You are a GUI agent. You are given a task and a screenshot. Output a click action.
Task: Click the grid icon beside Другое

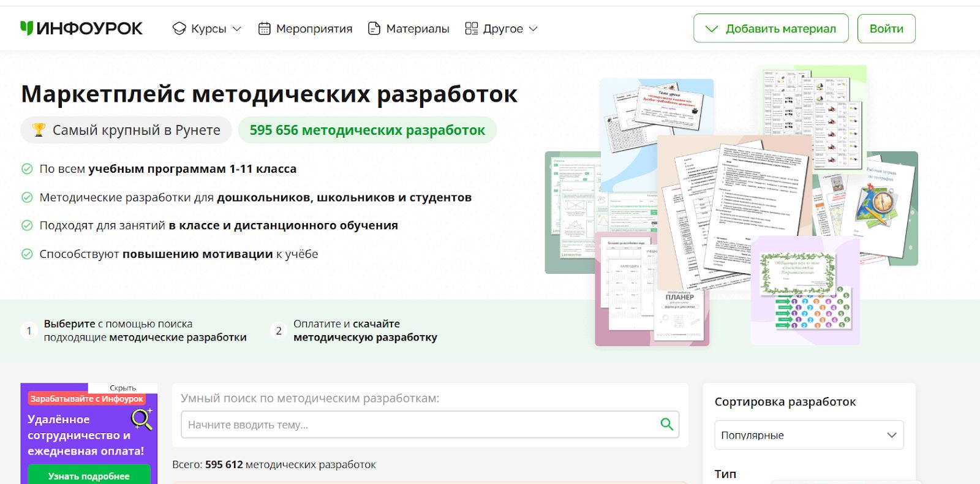[x=471, y=29]
